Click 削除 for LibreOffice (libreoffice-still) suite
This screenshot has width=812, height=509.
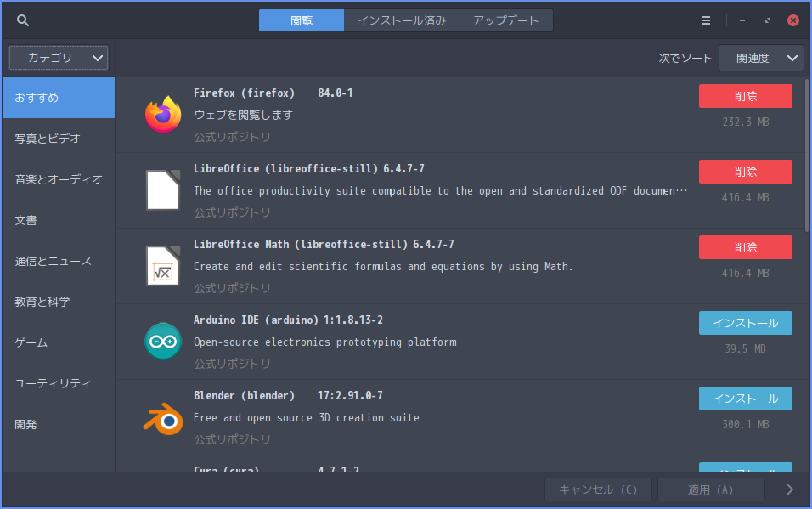click(x=745, y=172)
